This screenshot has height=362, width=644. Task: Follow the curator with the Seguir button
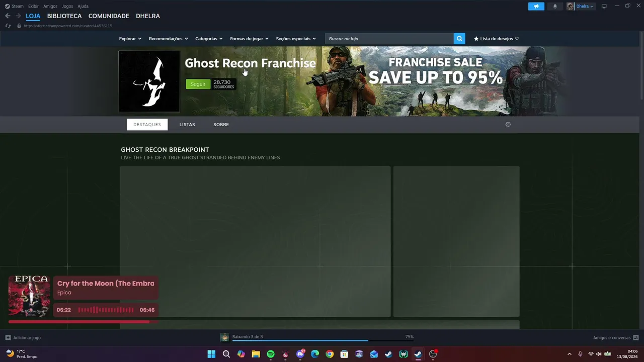coord(198,84)
